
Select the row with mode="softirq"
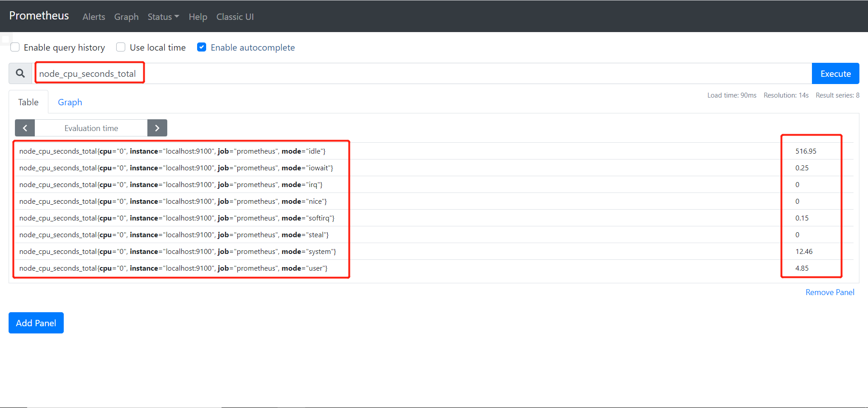434,218
